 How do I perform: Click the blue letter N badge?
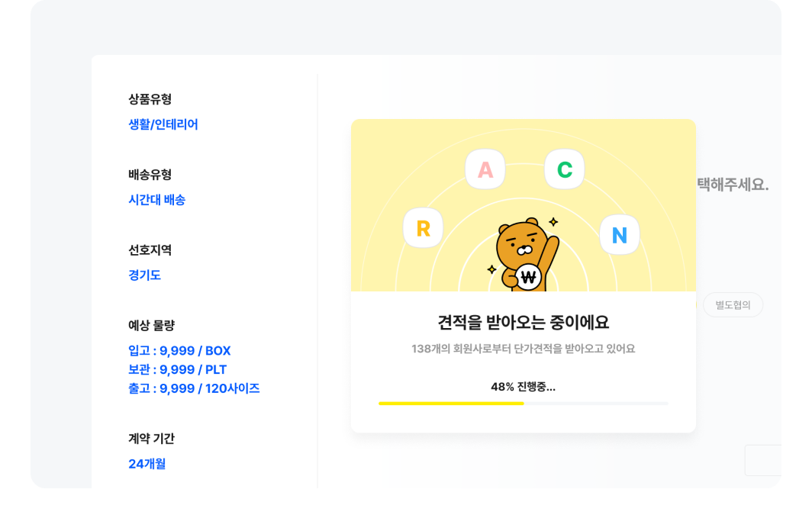click(620, 234)
